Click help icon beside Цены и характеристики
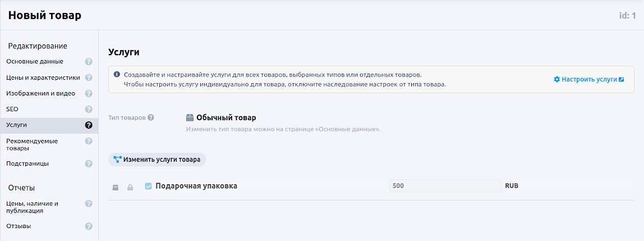This screenshot has height=241, width=644. click(x=89, y=78)
